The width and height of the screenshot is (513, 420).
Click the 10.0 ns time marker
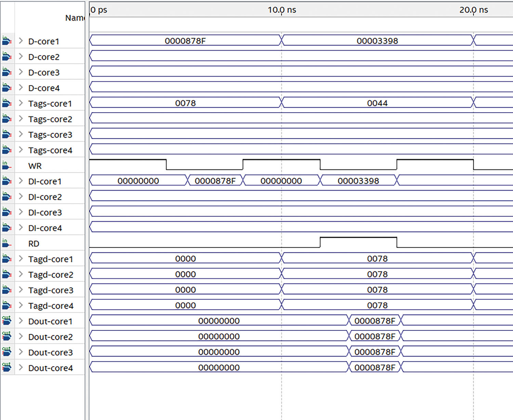click(x=282, y=10)
